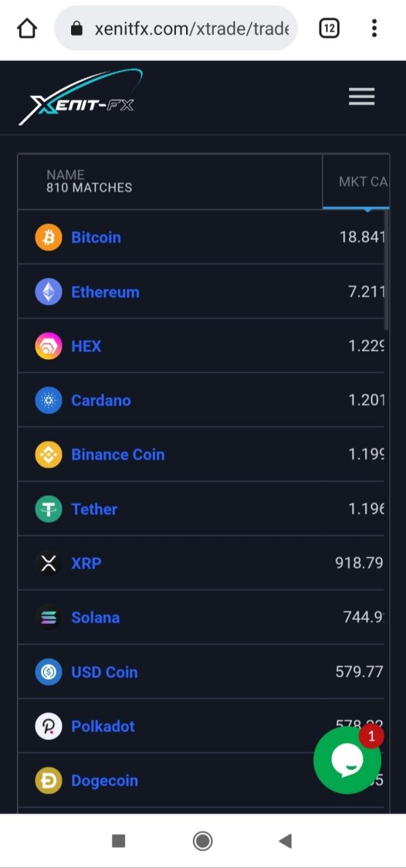Screen dimensions: 406x868
Task: Click the Bitcoin coin icon
Action: click(x=49, y=237)
